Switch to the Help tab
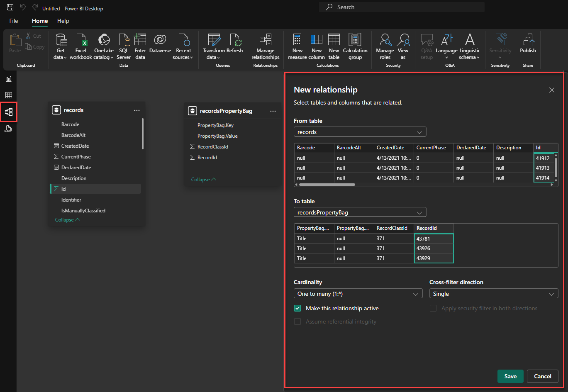Viewport: 568px width, 392px height. [63, 21]
